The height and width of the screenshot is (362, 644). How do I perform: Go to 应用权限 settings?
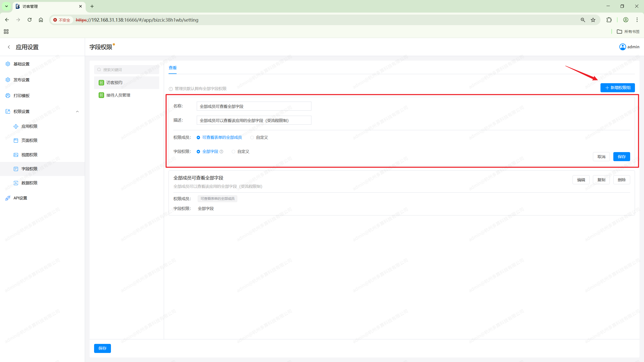(x=29, y=126)
